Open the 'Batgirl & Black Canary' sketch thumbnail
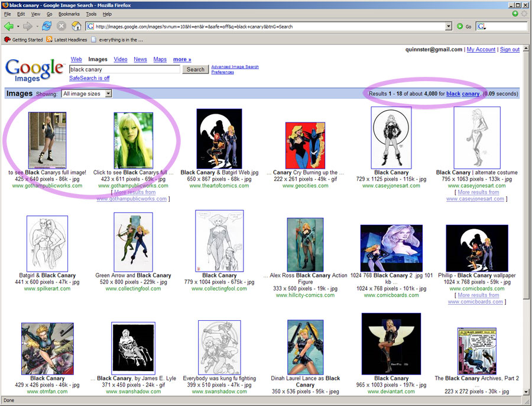Image resolution: width=532 pixels, height=406 pixels. click(47, 244)
